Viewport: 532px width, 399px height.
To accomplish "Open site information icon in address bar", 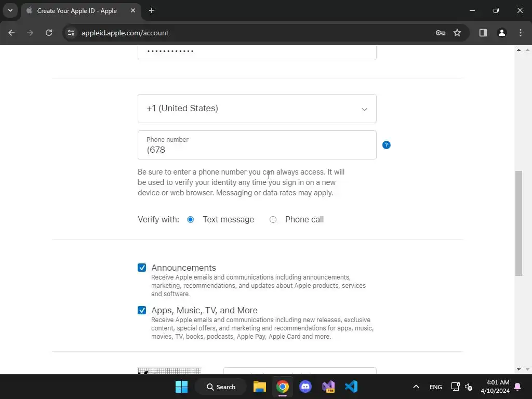I will click(71, 33).
